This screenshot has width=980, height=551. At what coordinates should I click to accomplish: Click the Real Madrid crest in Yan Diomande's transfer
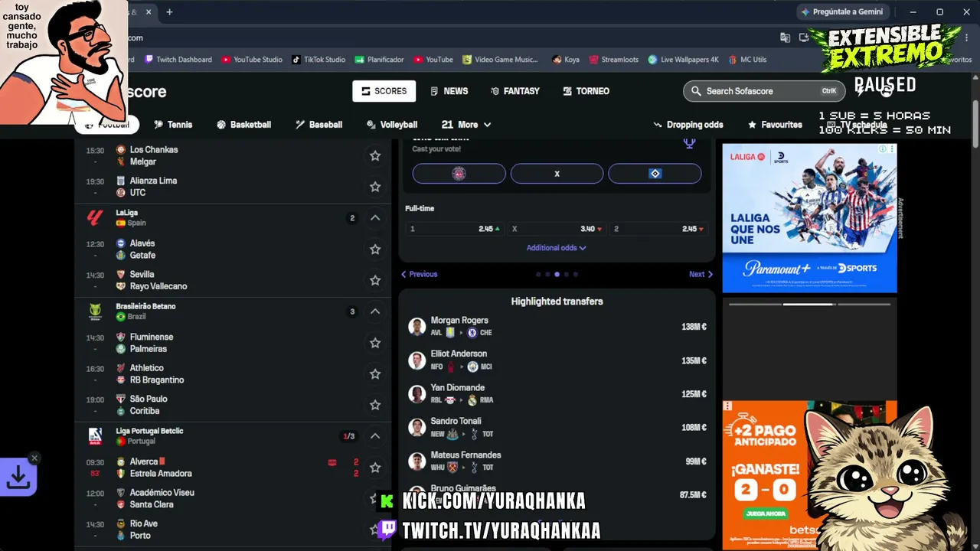point(472,400)
